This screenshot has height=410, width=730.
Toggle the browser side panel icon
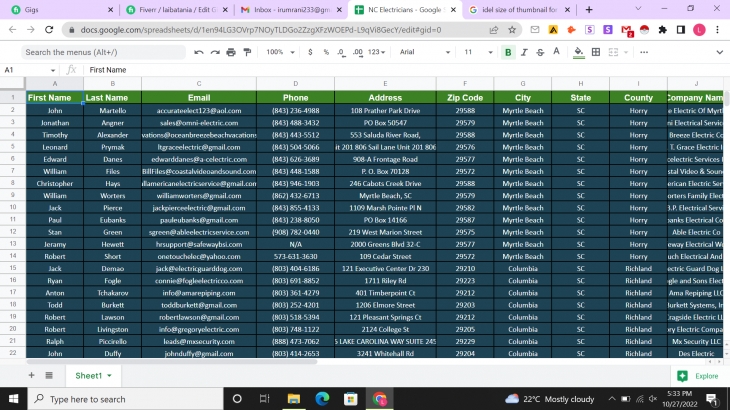point(681,30)
